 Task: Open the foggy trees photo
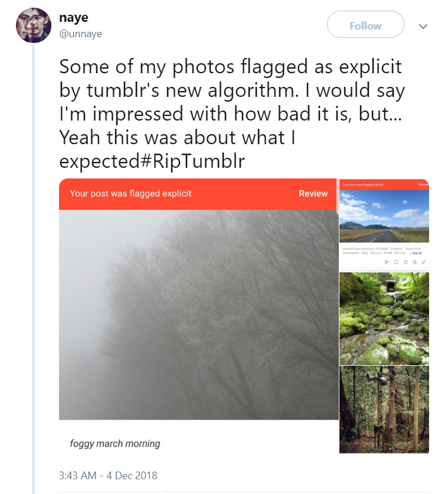click(198, 314)
